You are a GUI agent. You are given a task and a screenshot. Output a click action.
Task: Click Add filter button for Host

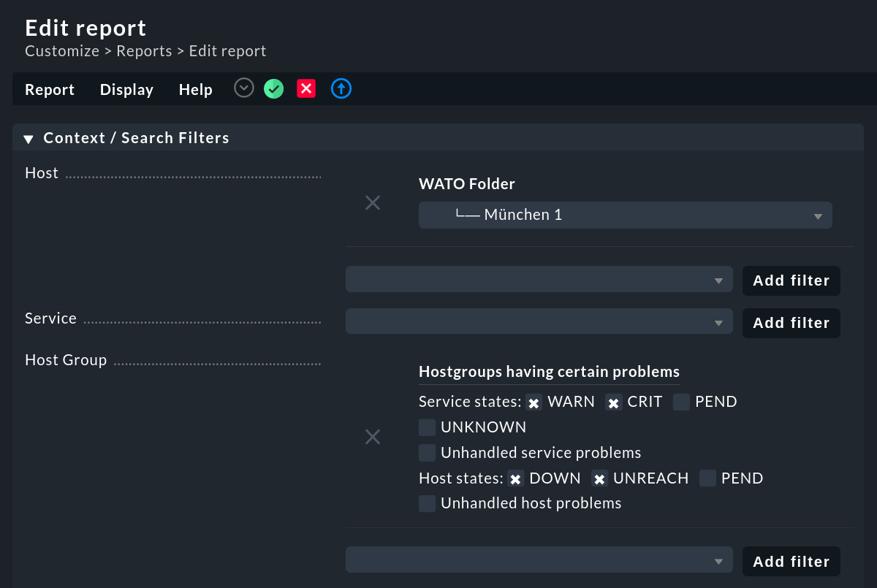(x=791, y=280)
